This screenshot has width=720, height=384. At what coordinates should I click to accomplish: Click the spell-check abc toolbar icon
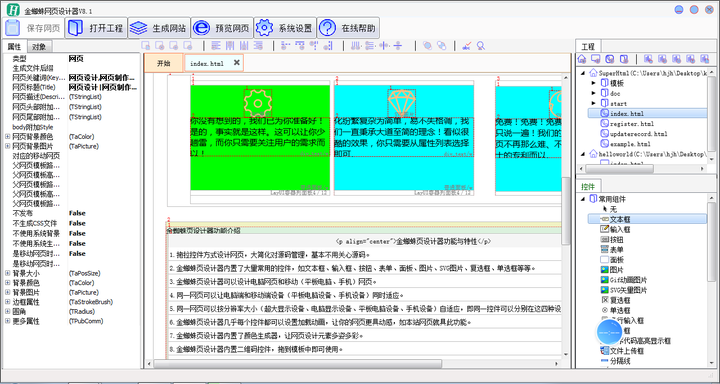[467, 45]
